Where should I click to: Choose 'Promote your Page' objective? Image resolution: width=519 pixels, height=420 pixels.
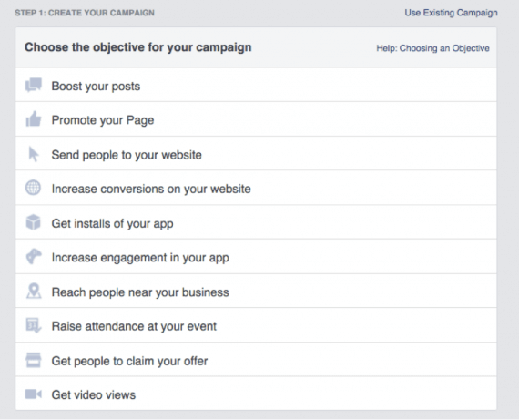pos(256,119)
